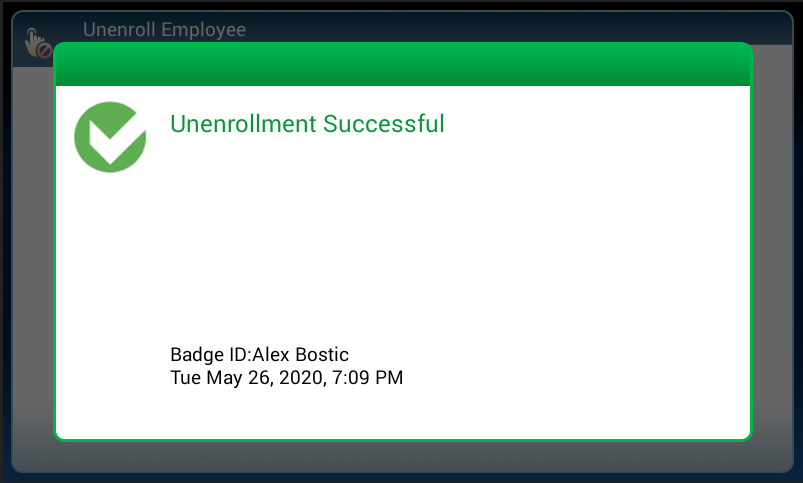Click the "Badge ID:" label
Image resolution: width=803 pixels, height=483 pixels.
coord(210,355)
